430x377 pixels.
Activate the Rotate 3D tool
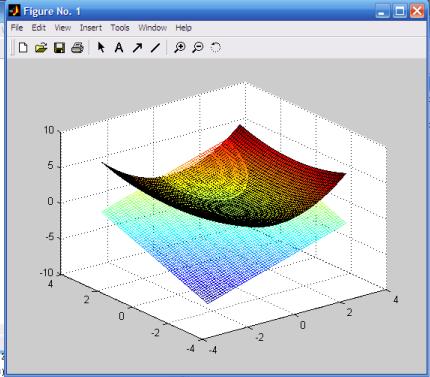pyautogui.click(x=216, y=48)
